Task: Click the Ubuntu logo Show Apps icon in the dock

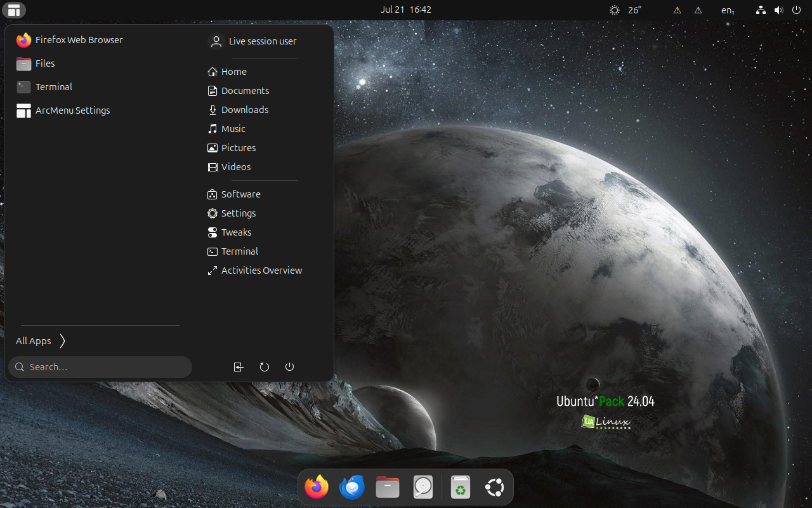Action: tap(494, 487)
